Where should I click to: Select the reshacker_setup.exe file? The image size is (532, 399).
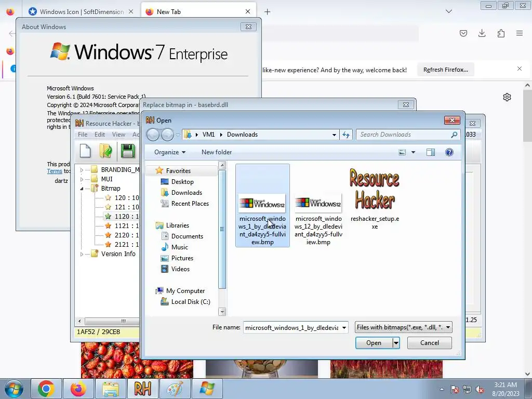click(375, 199)
